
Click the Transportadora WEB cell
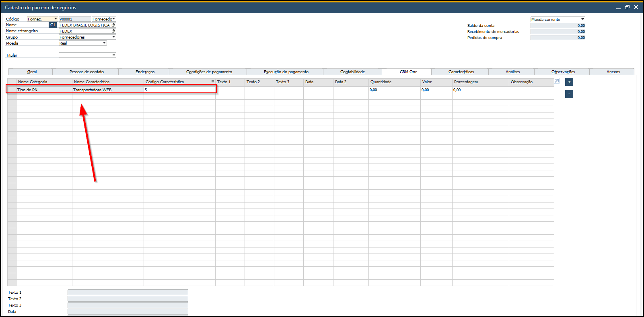point(108,90)
